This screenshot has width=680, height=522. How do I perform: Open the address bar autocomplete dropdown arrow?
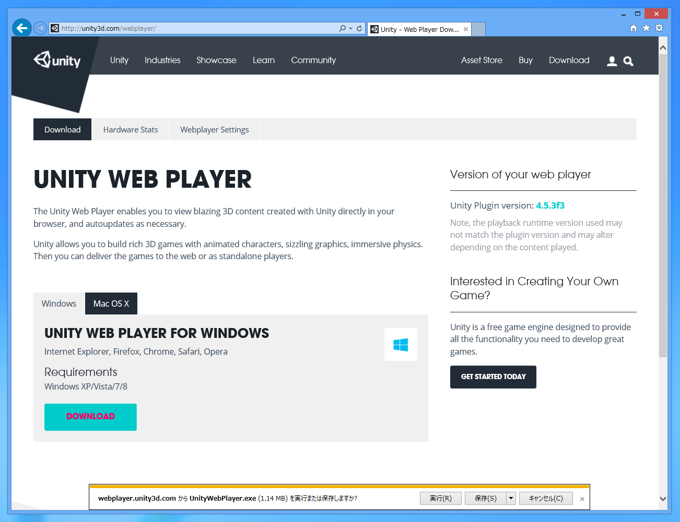tap(350, 29)
